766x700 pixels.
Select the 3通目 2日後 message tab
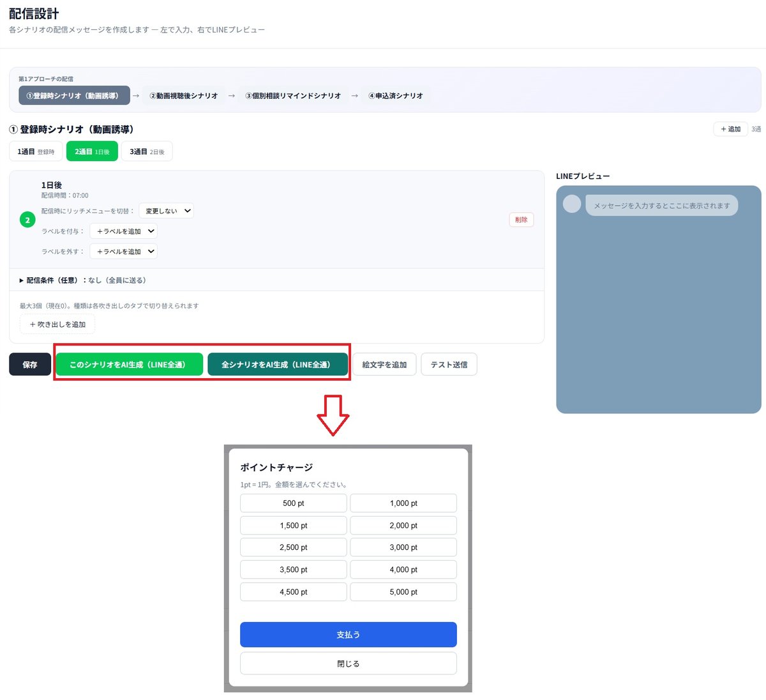[x=147, y=151]
